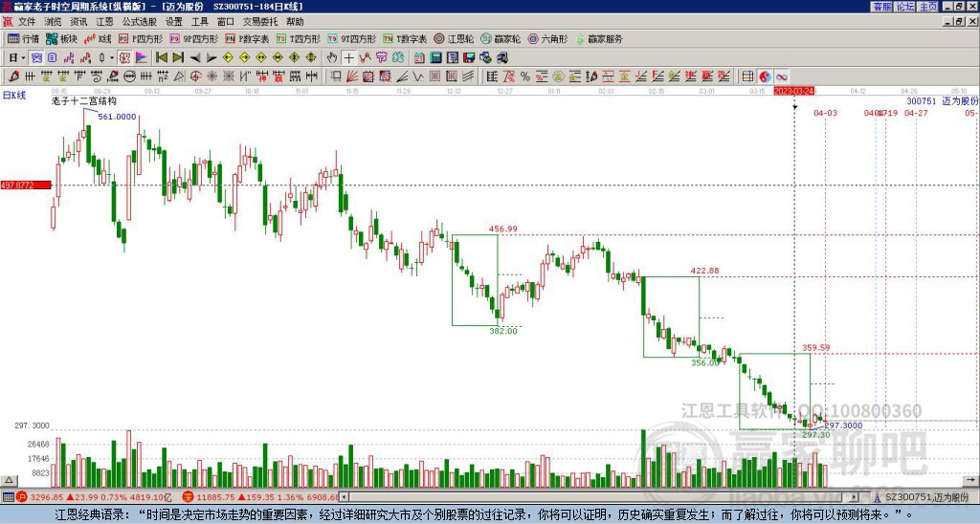This screenshot has height=524, width=980.
Task: Expand the candlestick type dropdown arrow
Action: click(112, 57)
